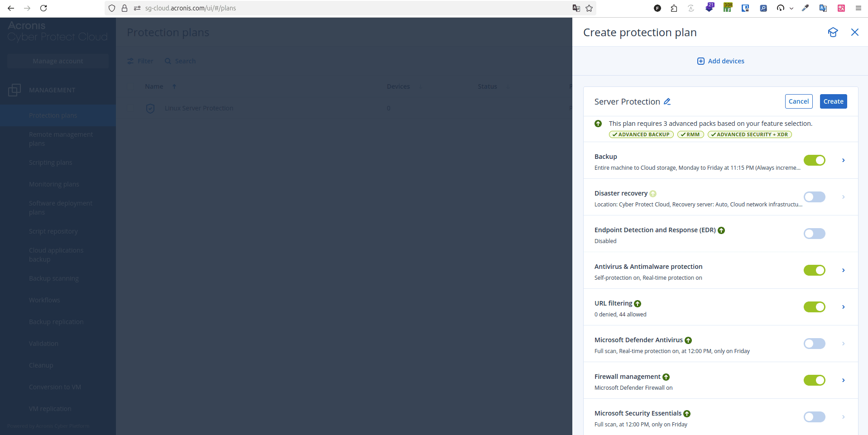Click the shield icon beside Linux Server Protection
868x435 pixels.
pyautogui.click(x=150, y=108)
